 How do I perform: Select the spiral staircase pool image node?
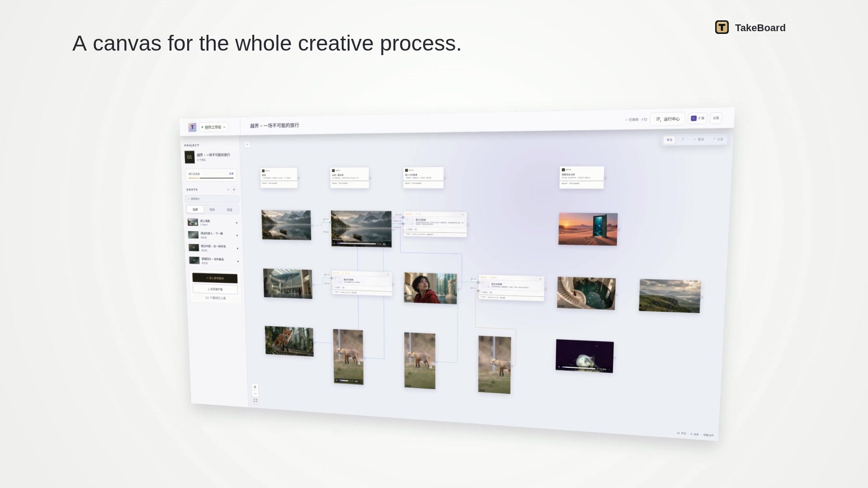586,293
